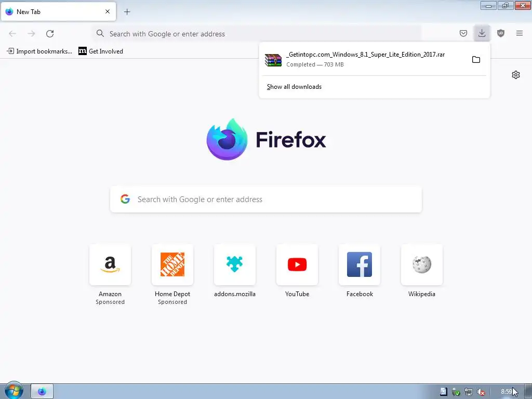Select the New Tab browser tab
532x399 pixels.
point(58,11)
